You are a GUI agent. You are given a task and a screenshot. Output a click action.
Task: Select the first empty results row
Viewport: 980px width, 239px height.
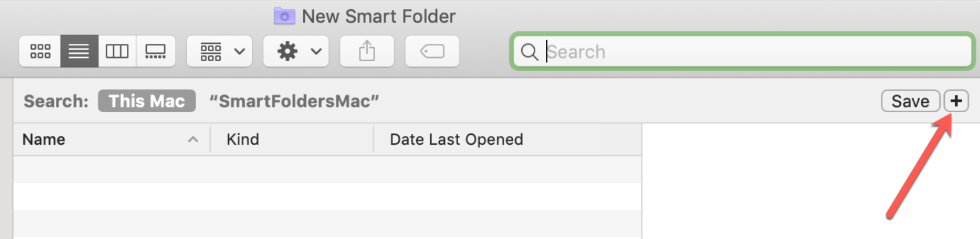[327, 169]
